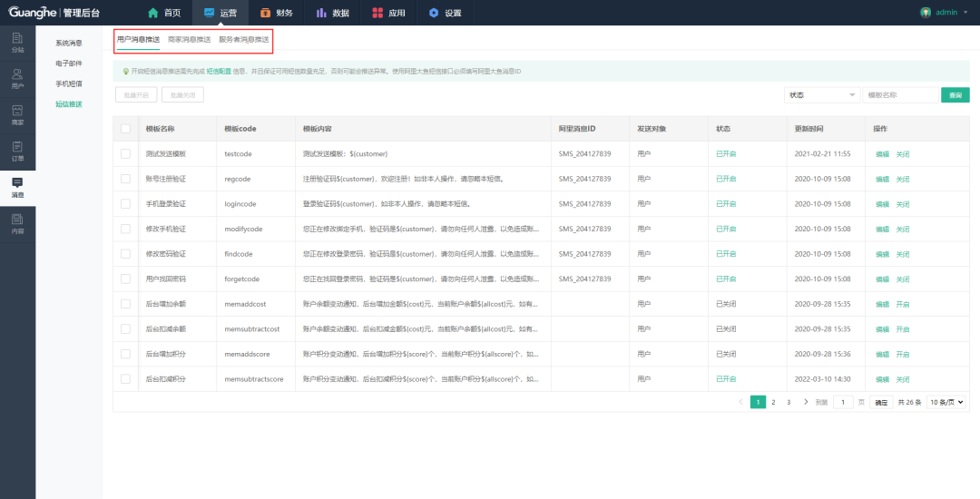Open the 10条/页 page size dropdown
The height and width of the screenshot is (499, 980).
point(946,402)
